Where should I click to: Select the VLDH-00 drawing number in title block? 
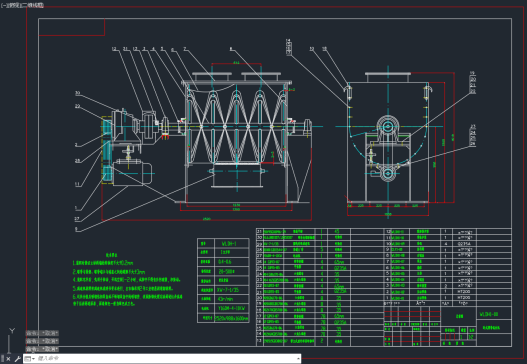[x=489, y=314]
